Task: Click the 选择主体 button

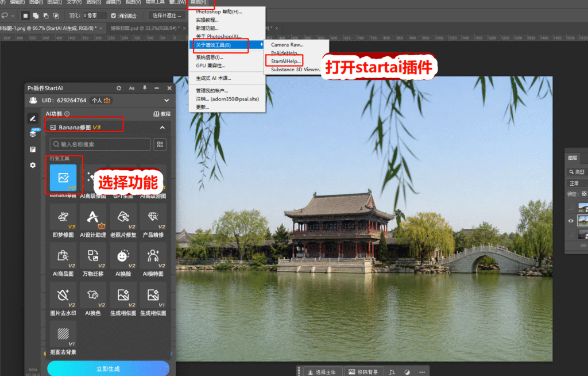Action: click(x=322, y=372)
